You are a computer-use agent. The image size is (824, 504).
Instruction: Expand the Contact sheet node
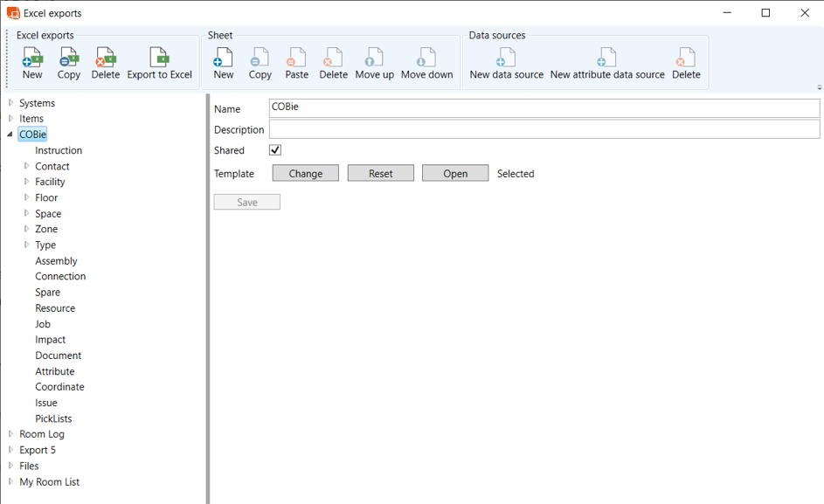[26, 166]
